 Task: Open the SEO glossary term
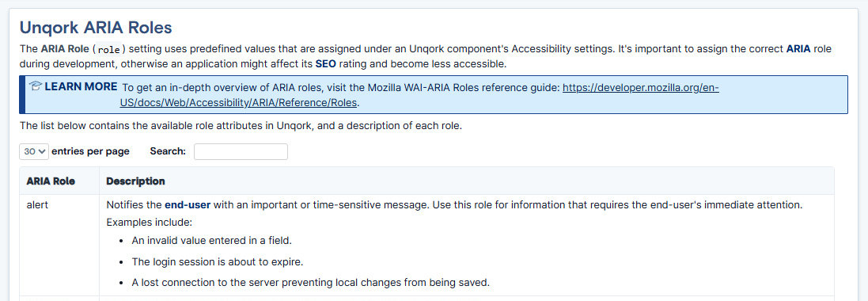click(x=326, y=63)
